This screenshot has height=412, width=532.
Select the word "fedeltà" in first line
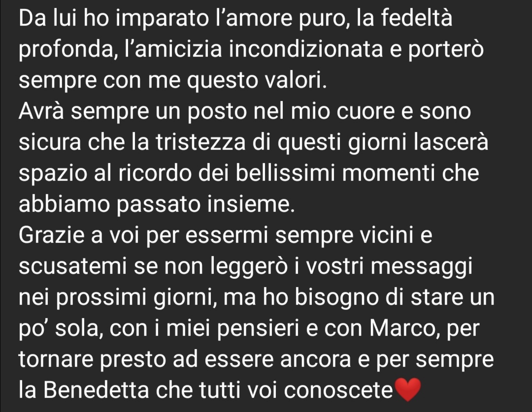416,17
